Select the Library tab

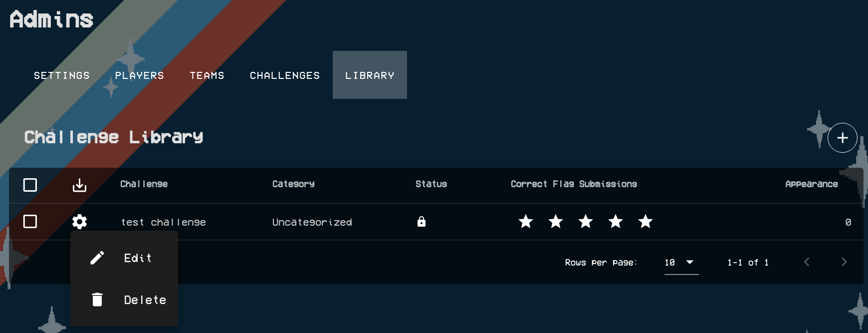[x=370, y=75]
